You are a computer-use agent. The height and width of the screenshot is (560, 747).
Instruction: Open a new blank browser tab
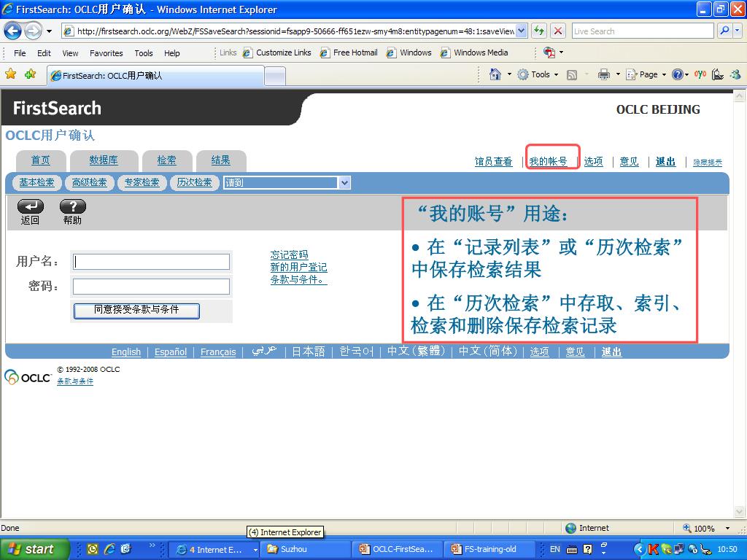click(x=275, y=76)
